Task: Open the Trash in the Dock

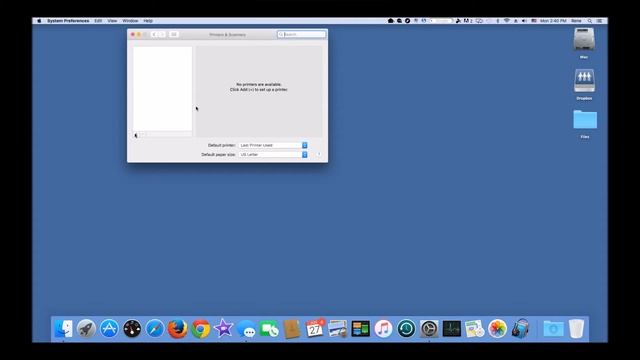Action: pyautogui.click(x=576, y=329)
